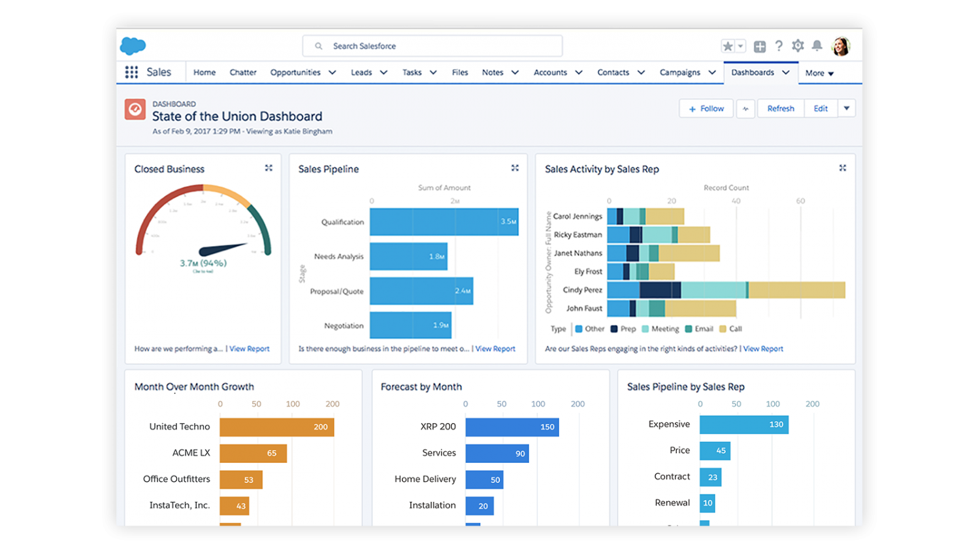Open Setup via the gear icon
Image resolution: width=980 pixels, height=551 pixels.
click(798, 46)
